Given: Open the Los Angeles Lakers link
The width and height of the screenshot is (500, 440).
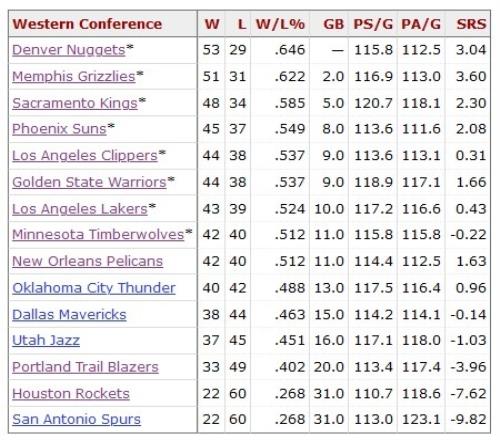Looking at the screenshot, I should [x=80, y=209].
